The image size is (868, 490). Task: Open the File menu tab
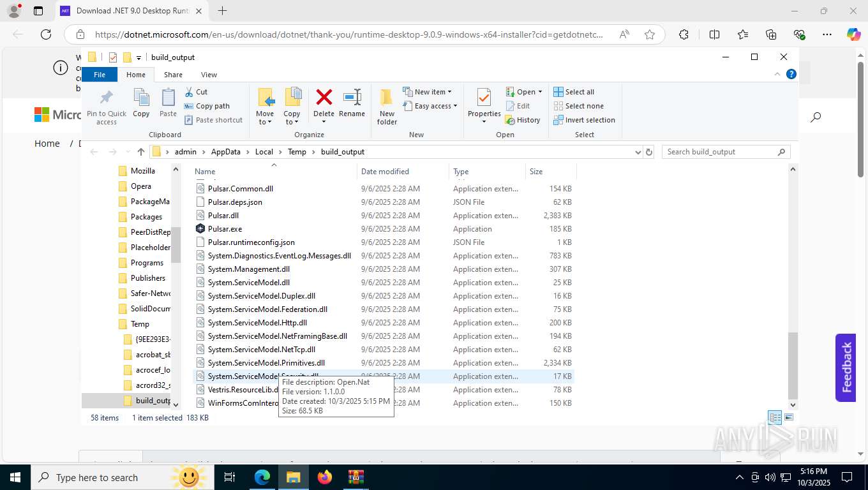tap(100, 75)
